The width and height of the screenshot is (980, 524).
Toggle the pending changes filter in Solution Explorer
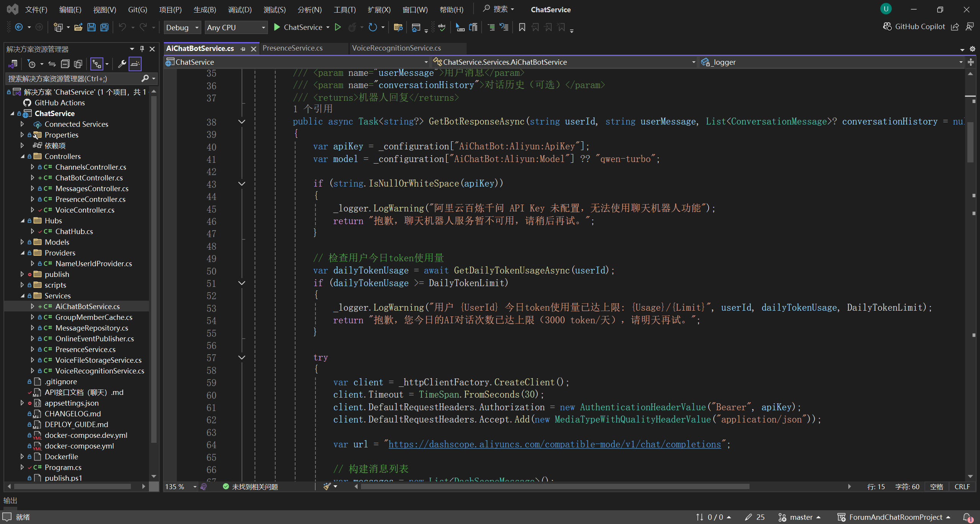pos(33,64)
